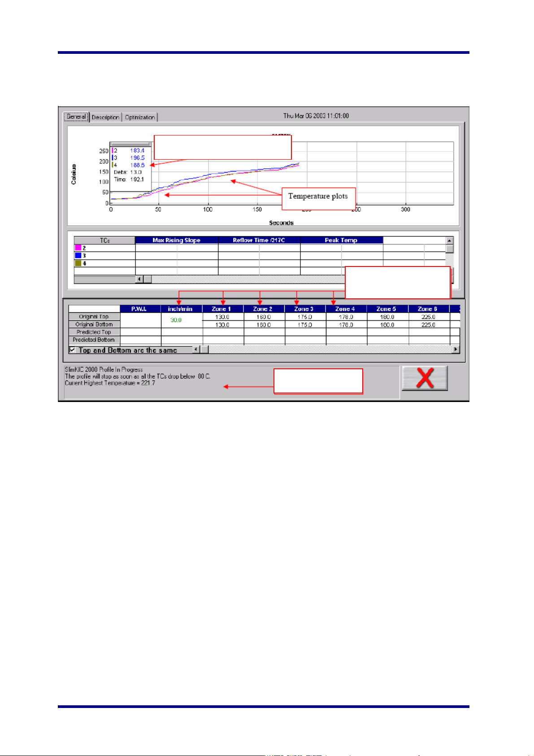Click the Seconds axis label under the chart
Viewport: 534px width, 756px height.
click(x=281, y=223)
